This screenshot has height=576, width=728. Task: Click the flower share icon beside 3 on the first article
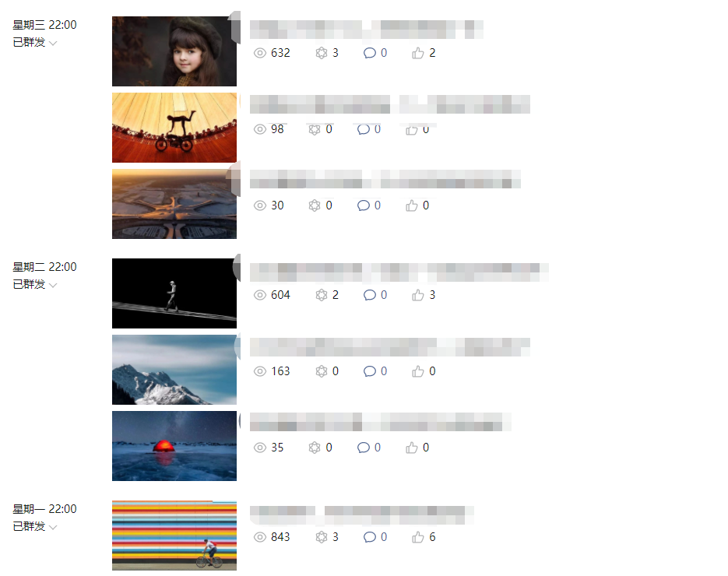click(x=322, y=53)
